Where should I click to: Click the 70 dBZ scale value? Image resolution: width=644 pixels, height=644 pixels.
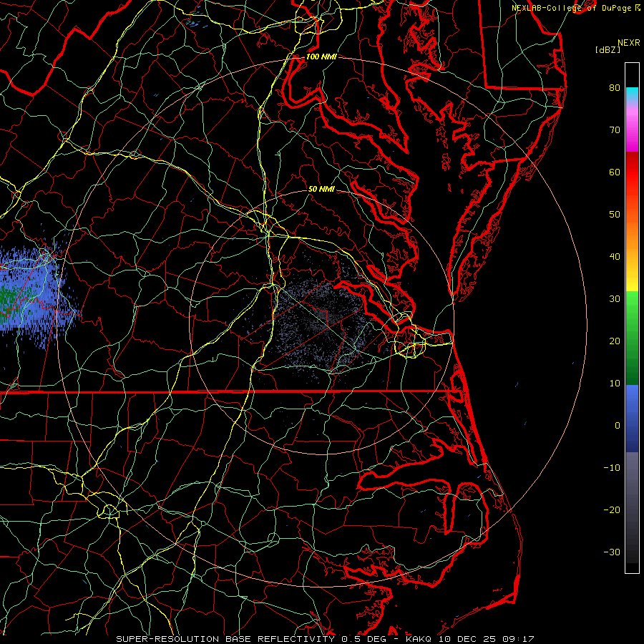coord(615,130)
